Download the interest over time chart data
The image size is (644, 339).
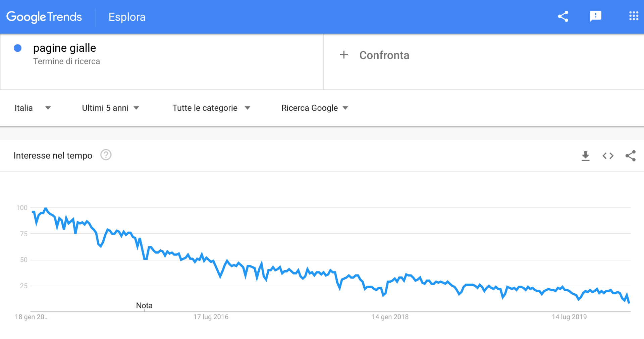585,156
